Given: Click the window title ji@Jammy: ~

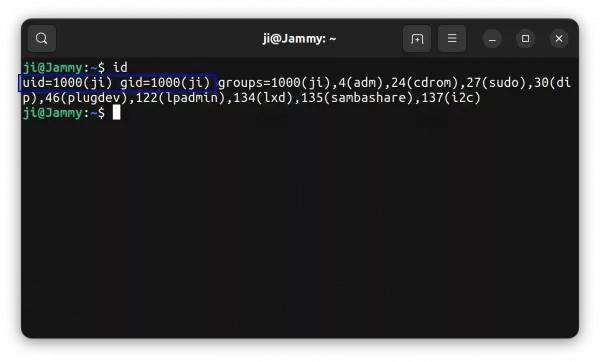Looking at the screenshot, I should click(x=299, y=39).
